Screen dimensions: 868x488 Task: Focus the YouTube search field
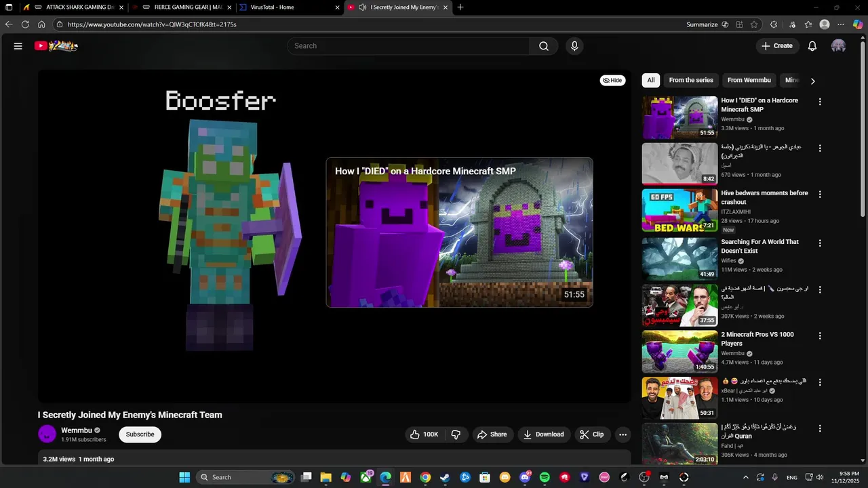[408, 46]
